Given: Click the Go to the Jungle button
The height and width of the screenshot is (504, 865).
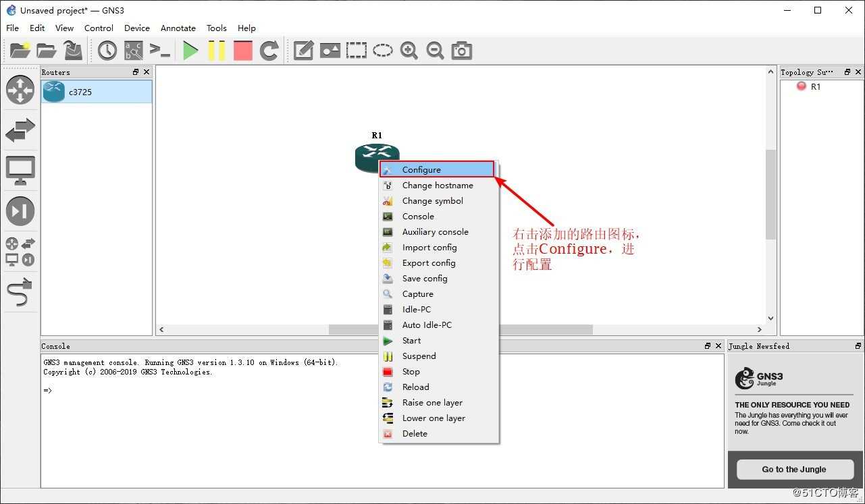Looking at the screenshot, I should pyautogui.click(x=794, y=469).
